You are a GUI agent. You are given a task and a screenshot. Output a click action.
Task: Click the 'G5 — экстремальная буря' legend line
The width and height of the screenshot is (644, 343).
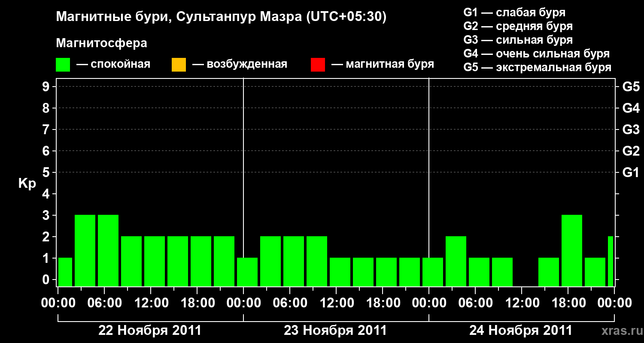click(538, 67)
